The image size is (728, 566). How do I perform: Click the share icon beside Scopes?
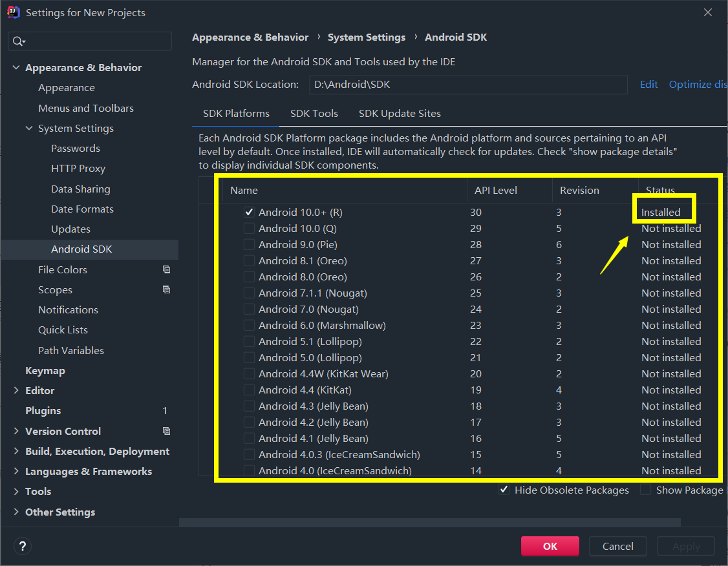click(166, 289)
